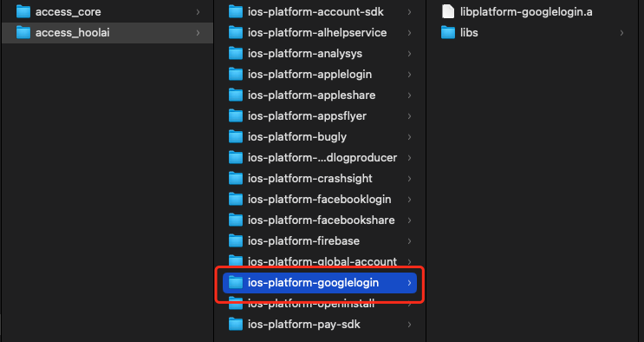644x342 pixels.
Task: Click folder icon of ios-platform-googlelogin
Action: point(236,283)
